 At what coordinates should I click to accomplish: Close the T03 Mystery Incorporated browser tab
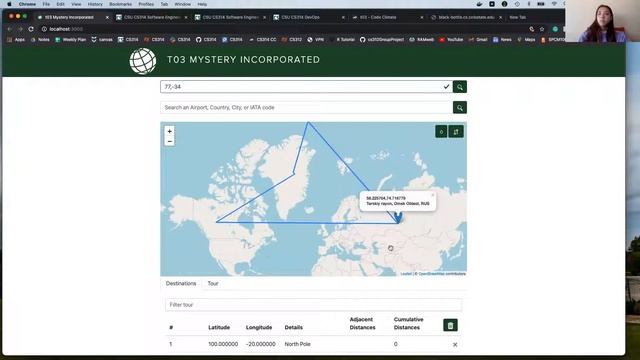(107, 17)
